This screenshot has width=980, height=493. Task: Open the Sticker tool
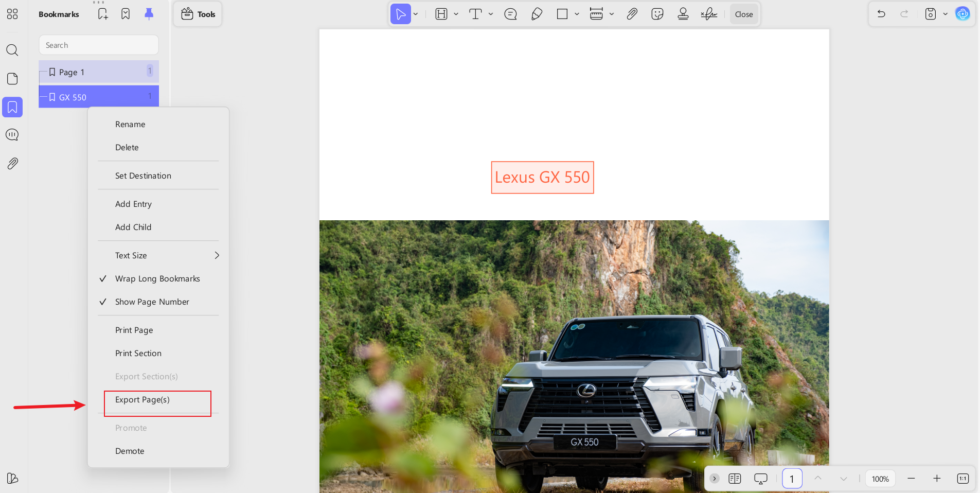point(657,14)
